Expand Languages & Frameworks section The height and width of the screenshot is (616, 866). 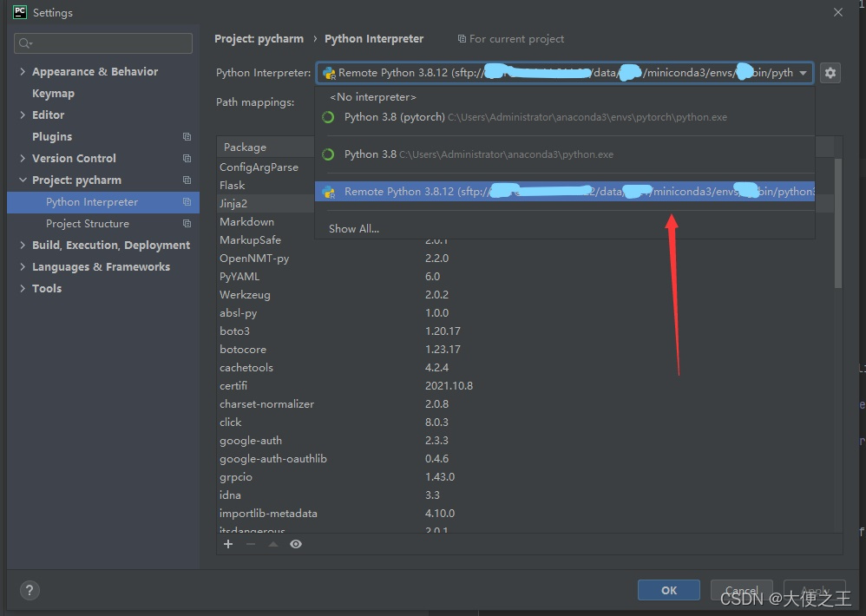point(22,266)
